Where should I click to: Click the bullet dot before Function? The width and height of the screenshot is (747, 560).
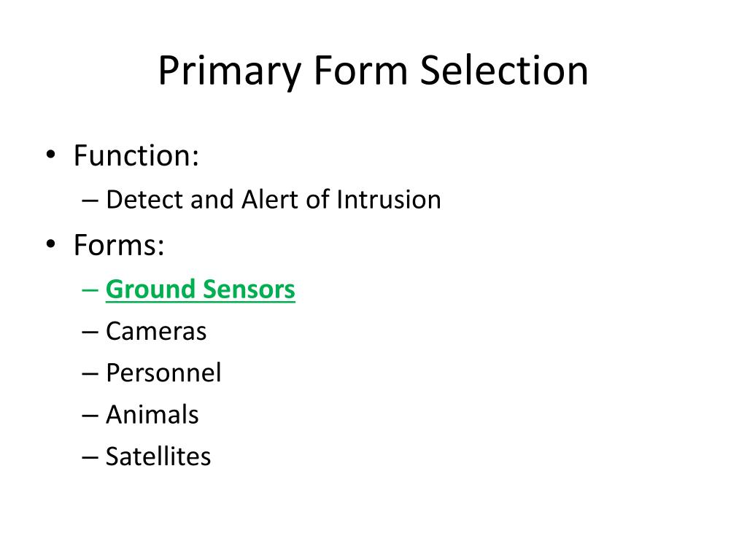[x=50, y=155]
